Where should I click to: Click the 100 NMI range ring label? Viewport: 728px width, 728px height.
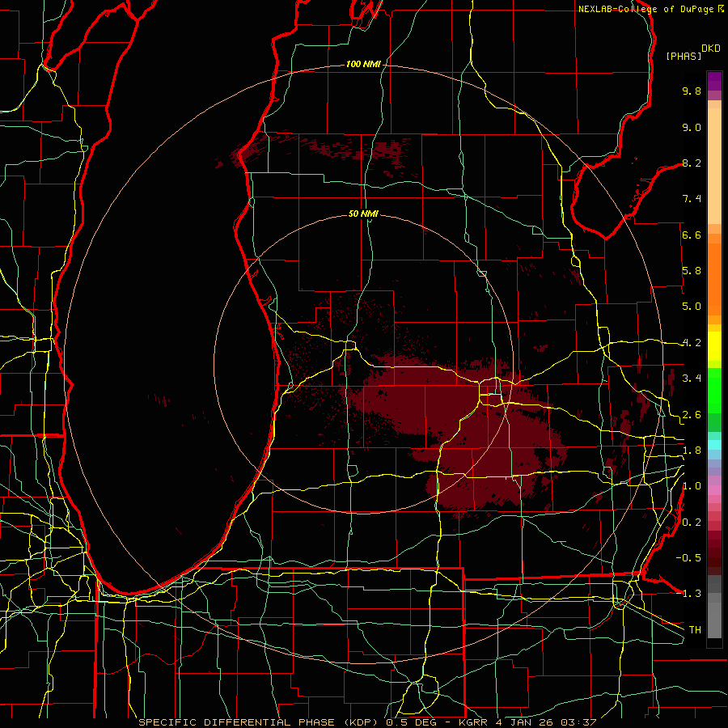pos(362,64)
